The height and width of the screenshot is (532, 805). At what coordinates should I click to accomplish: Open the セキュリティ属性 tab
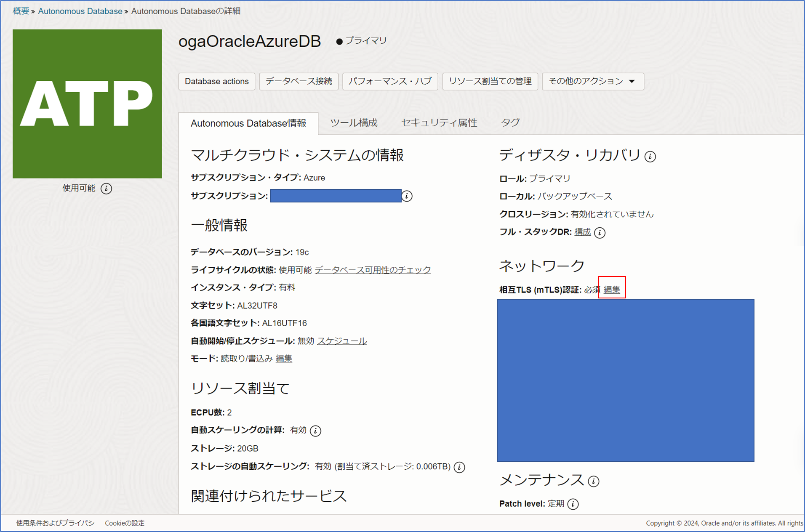(439, 123)
